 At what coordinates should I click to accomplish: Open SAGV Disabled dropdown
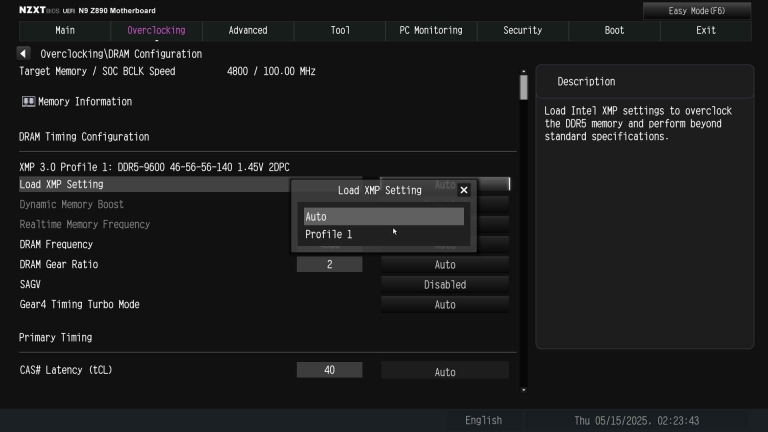click(x=445, y=285)
